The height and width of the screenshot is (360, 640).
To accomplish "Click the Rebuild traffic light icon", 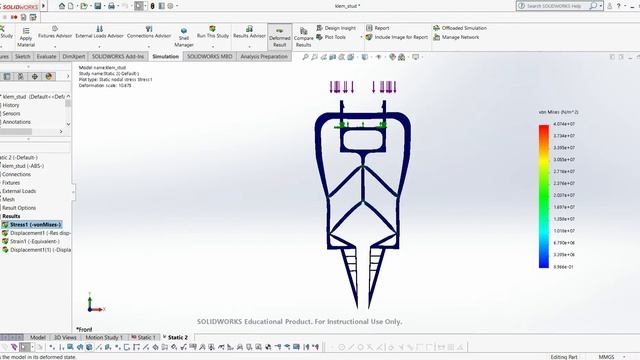I will [x=153, y=6].
